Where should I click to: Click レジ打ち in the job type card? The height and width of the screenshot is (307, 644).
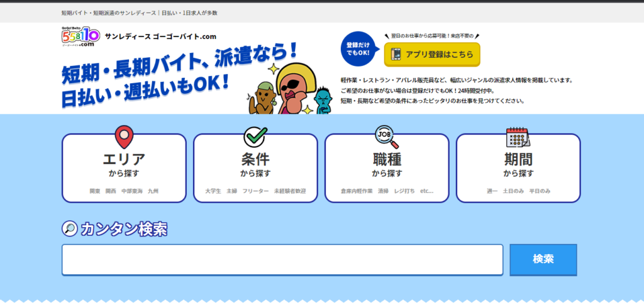404,191
